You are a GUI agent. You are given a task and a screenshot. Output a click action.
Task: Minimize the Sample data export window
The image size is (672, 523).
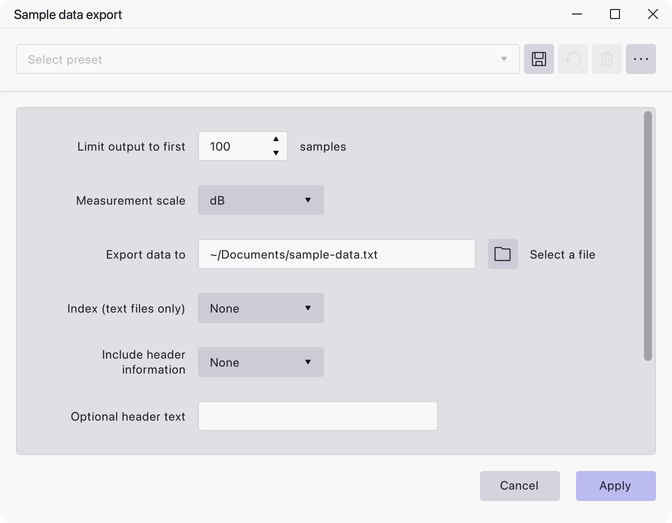point(577,14)
